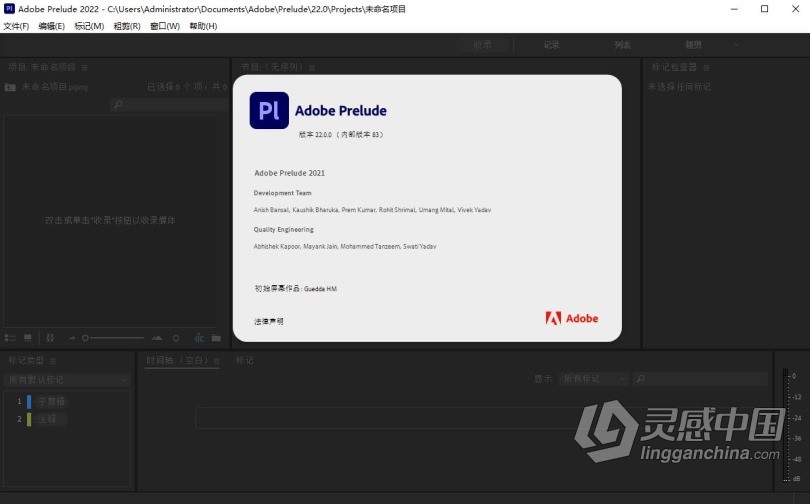Viewport: 810px width, 504px height.
Task: Open the 时间轴 panel menu icon
Action: [216, 360]
